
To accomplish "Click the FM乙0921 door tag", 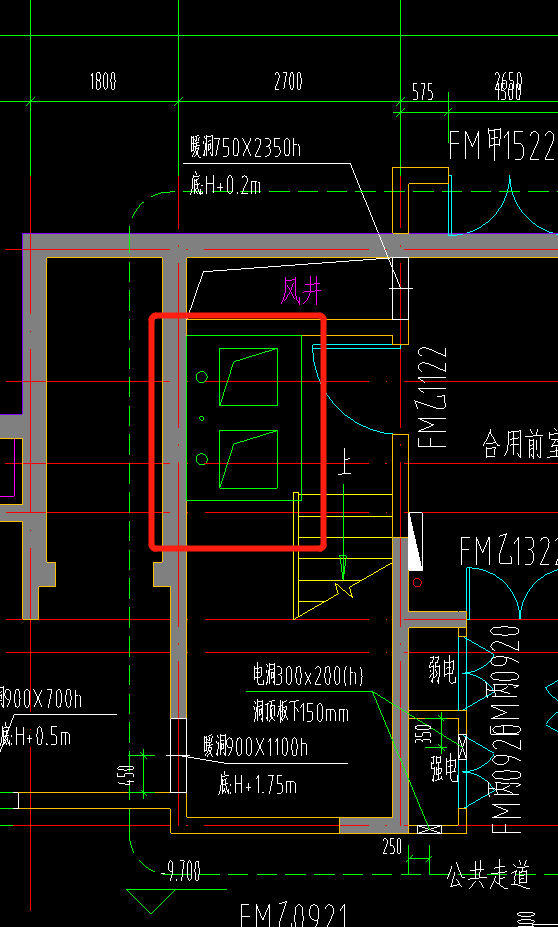I will [x=294, y=915].
